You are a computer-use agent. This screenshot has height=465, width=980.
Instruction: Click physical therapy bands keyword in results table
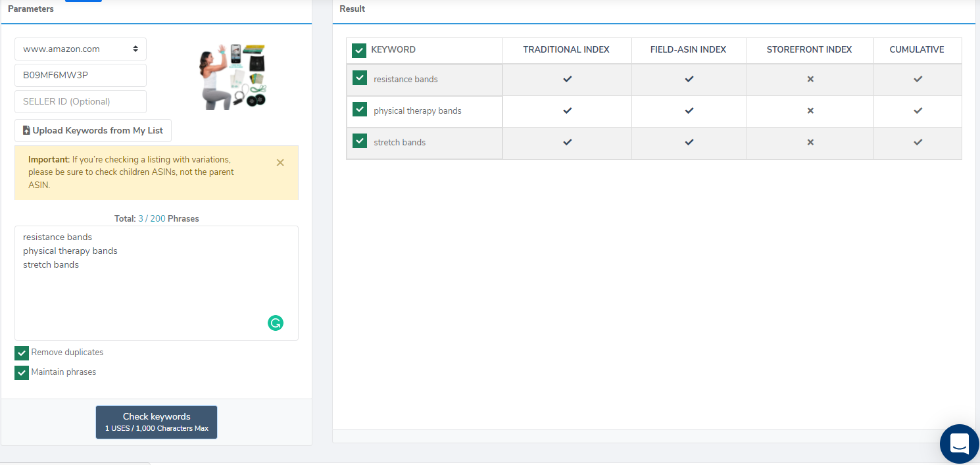pos(418,110)
